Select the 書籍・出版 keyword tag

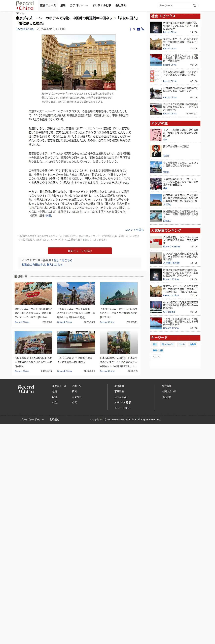(158, 350)
